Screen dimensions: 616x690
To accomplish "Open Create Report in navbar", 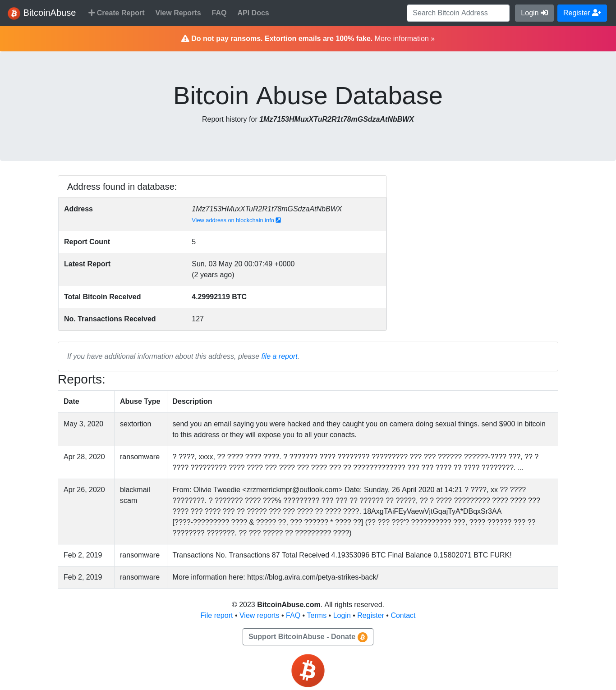I will pos(116,13).
